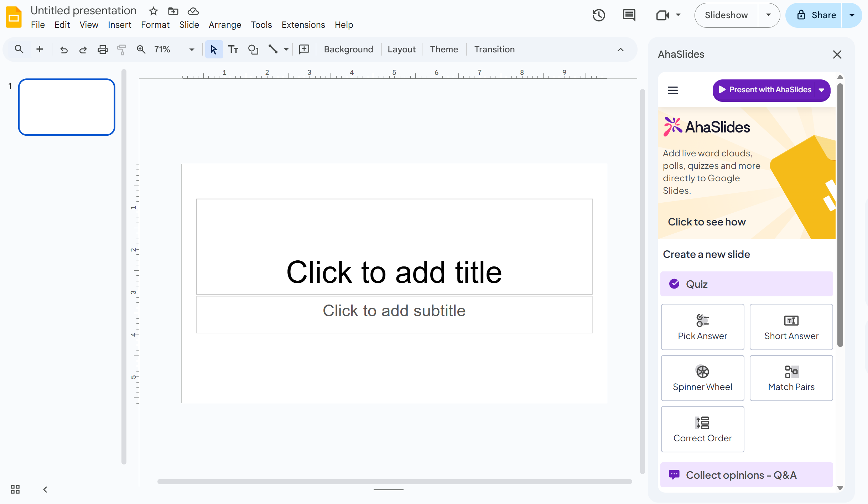Star the Untitled presentation
This screenshot has height=504, width=868.
tap(154, 11)
